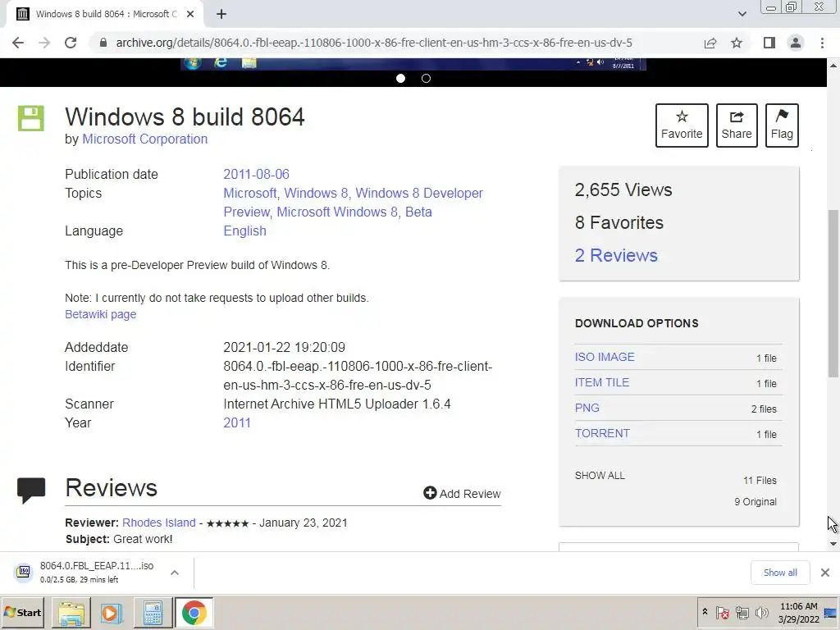Share this page from the address bar
This screenshot has height=630, width=840.
[710, 43]
